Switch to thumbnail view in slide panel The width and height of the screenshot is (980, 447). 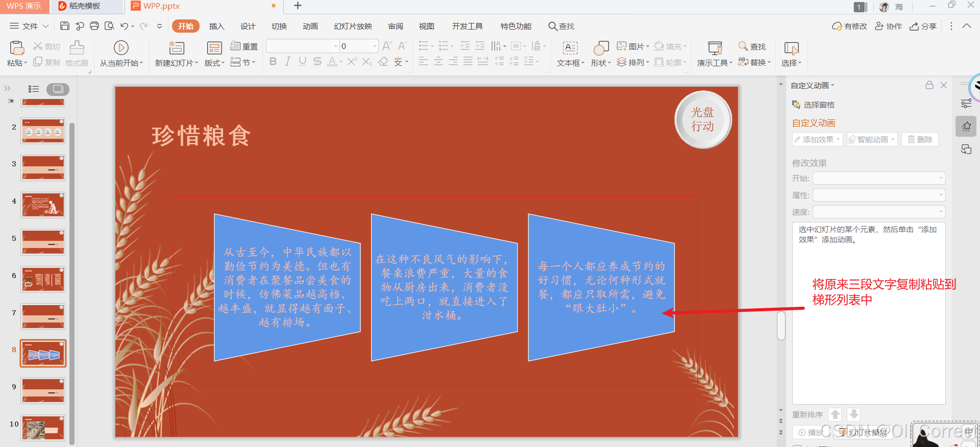[x=58, y=89]
